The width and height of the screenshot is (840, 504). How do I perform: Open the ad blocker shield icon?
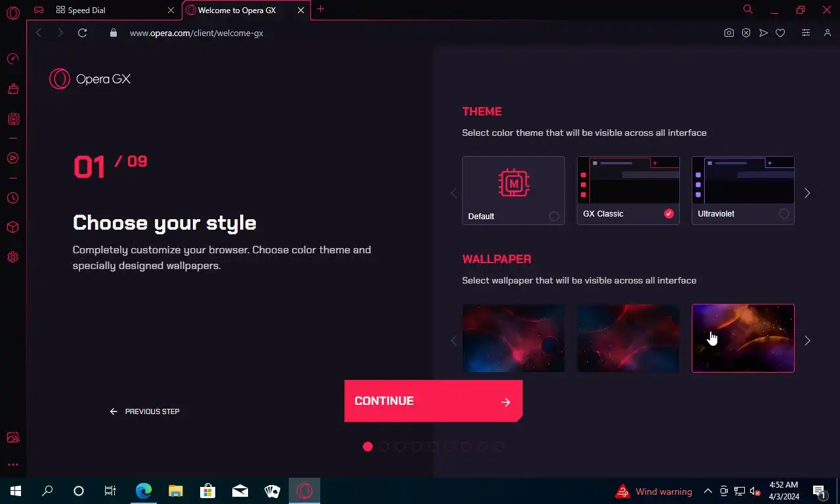tap(746, 33)
